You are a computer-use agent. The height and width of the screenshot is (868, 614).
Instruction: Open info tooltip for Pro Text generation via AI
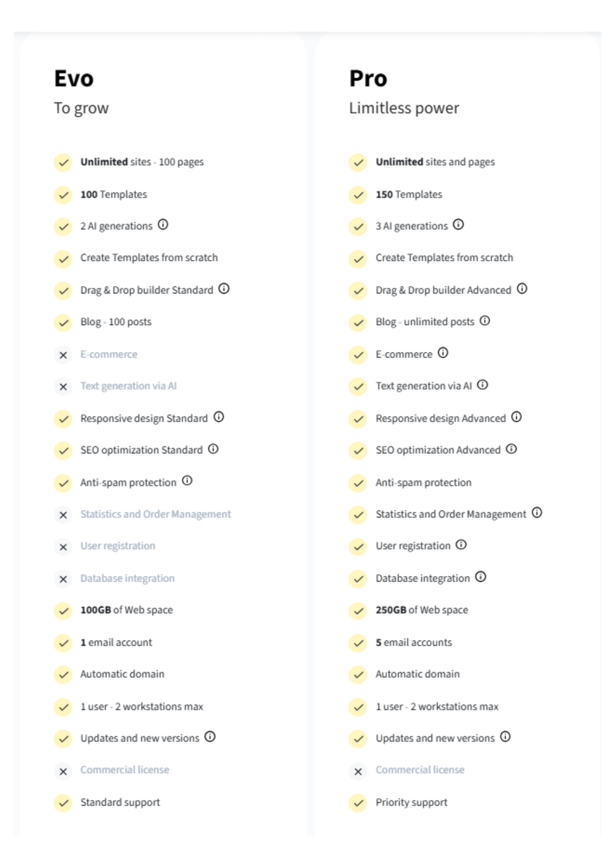[x=482, y=385]
